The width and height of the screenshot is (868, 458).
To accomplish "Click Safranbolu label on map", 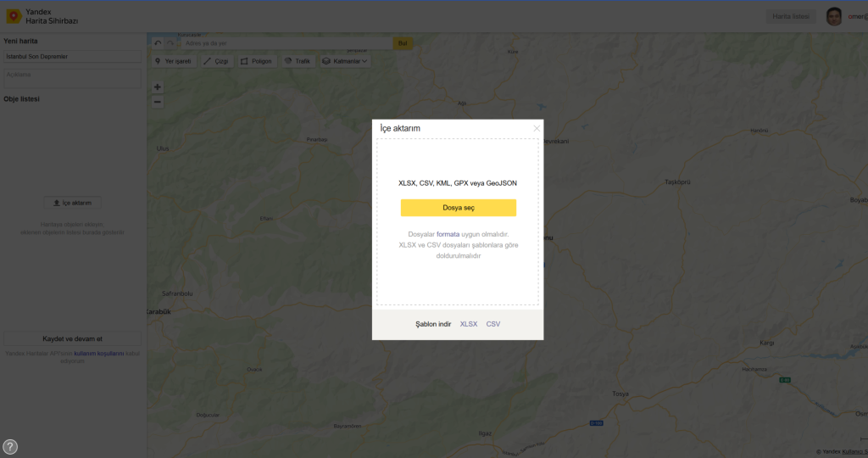I will click(177, 293).
